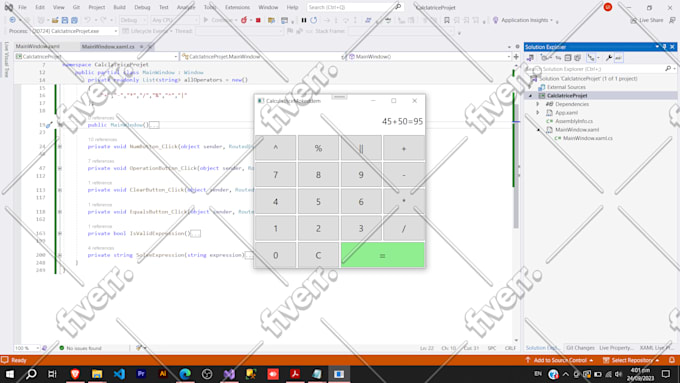Open the Build menu

point(119,7)
